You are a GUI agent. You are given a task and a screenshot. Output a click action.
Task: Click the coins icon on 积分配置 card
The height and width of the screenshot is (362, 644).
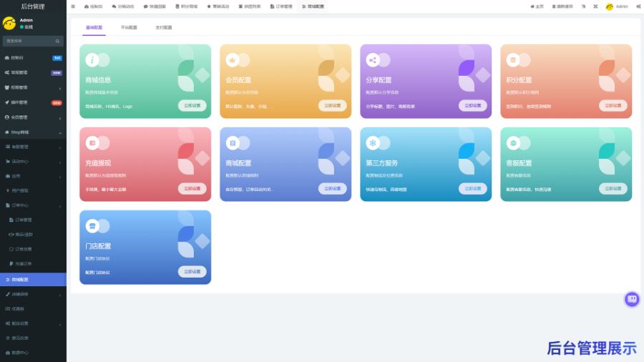513,60
